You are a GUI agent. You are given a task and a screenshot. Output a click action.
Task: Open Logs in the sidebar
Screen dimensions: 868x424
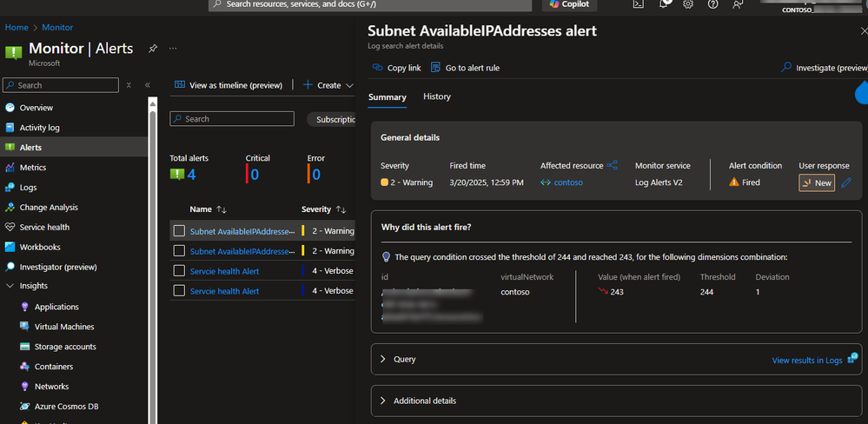pos(28,188)
